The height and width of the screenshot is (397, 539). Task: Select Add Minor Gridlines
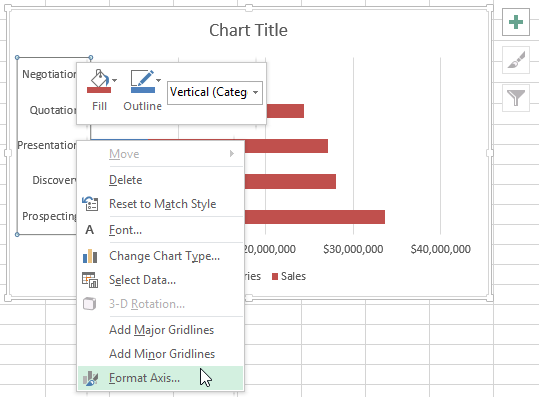click(x=162, y=354)
